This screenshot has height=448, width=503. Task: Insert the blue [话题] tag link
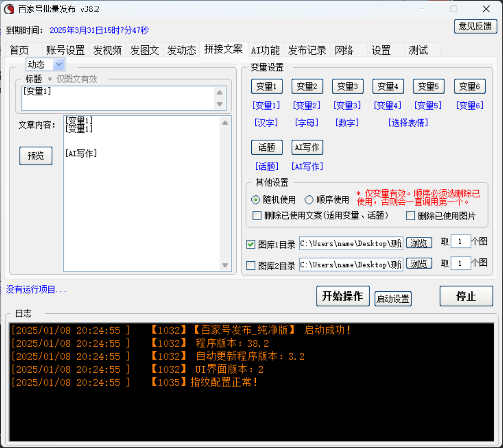click(267, 166)
